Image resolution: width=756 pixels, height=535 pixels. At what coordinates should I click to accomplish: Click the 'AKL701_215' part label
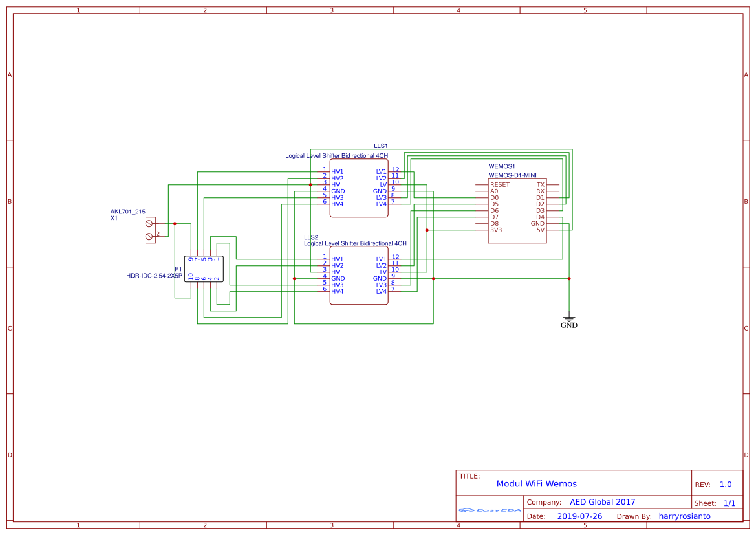pyautogui.click(x=128, y=212)
